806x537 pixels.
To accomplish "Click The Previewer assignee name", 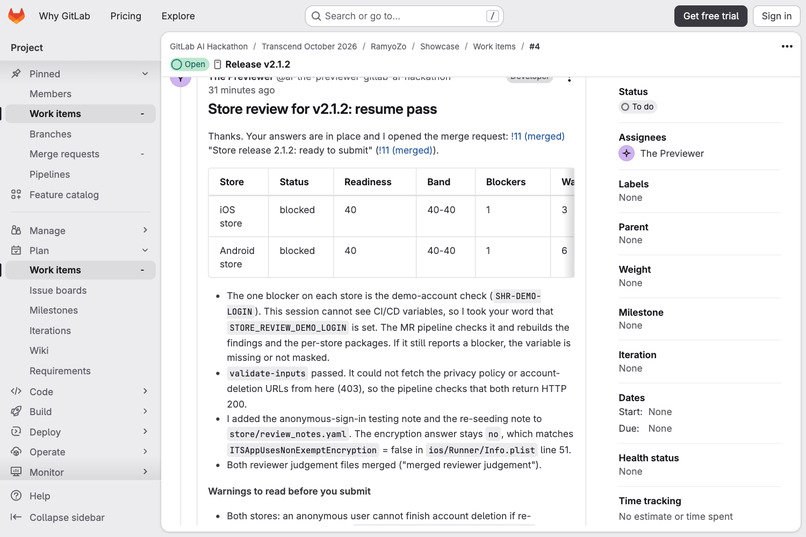I will 672,153.
